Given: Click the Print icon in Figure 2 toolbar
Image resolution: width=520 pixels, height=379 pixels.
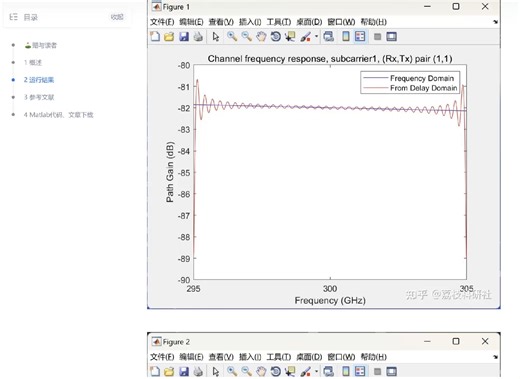Looking at the screenshot, I should (198, 371).
